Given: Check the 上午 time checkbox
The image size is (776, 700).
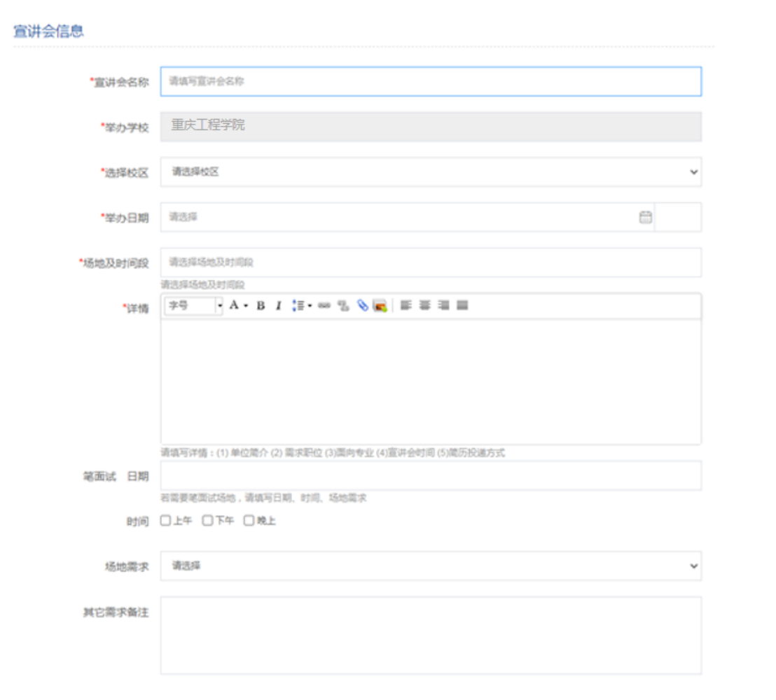Looking at the screenshot, I should (165, 521).
